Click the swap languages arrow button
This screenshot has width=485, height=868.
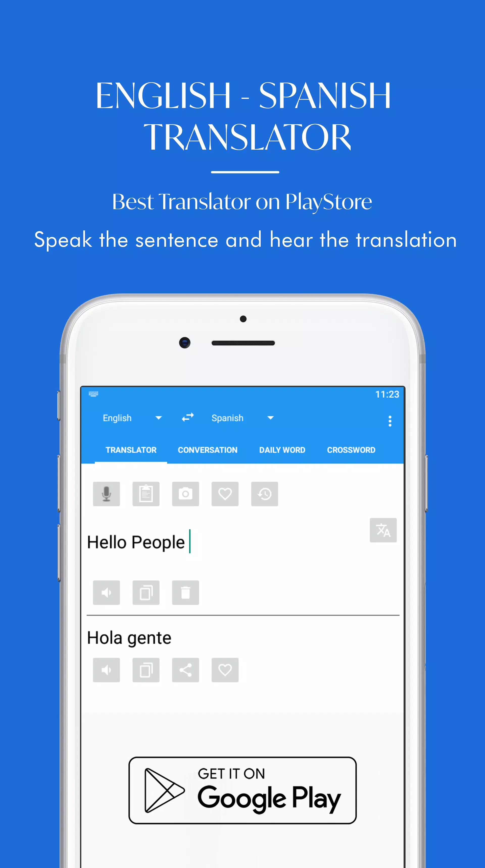[187, 417]
